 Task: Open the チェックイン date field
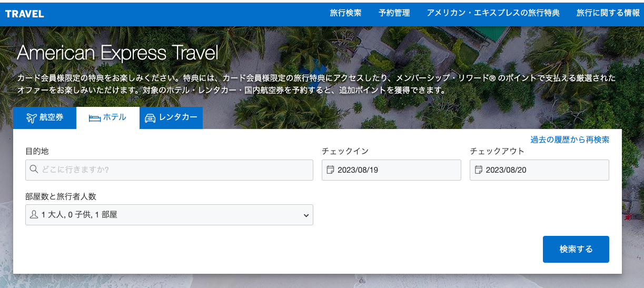pyautogui.click(x=391, y=170)
